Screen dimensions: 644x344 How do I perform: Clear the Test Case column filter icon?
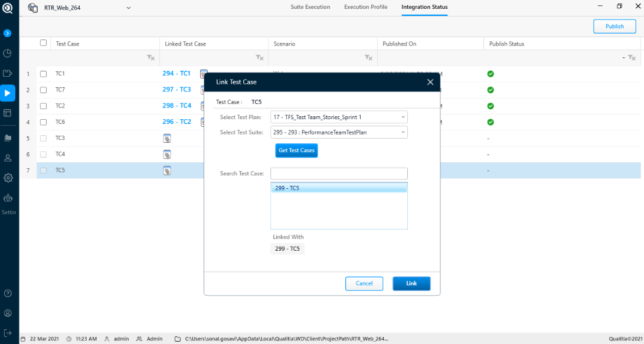151,58
